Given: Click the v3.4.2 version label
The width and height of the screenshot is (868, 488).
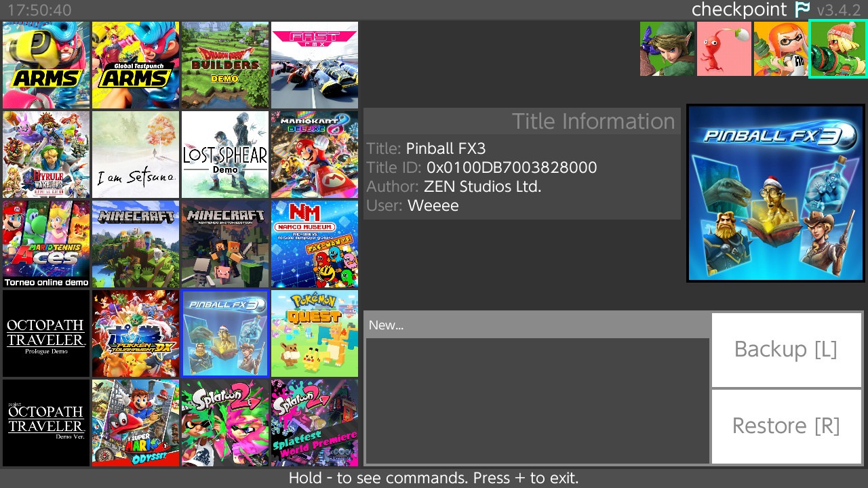Looking at the screenshot, I should pyautogui.click(x=839, y=10).
